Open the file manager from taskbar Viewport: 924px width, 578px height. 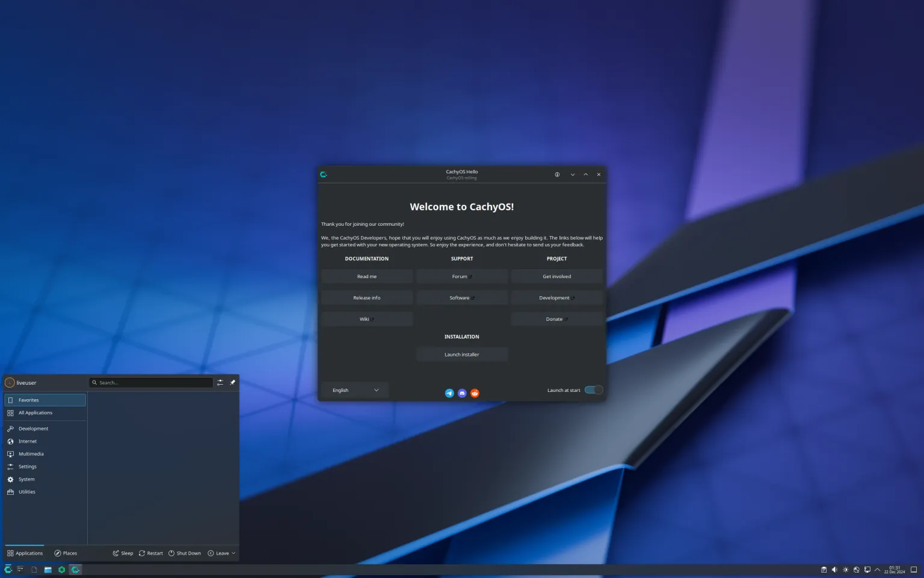pos(48,570)
